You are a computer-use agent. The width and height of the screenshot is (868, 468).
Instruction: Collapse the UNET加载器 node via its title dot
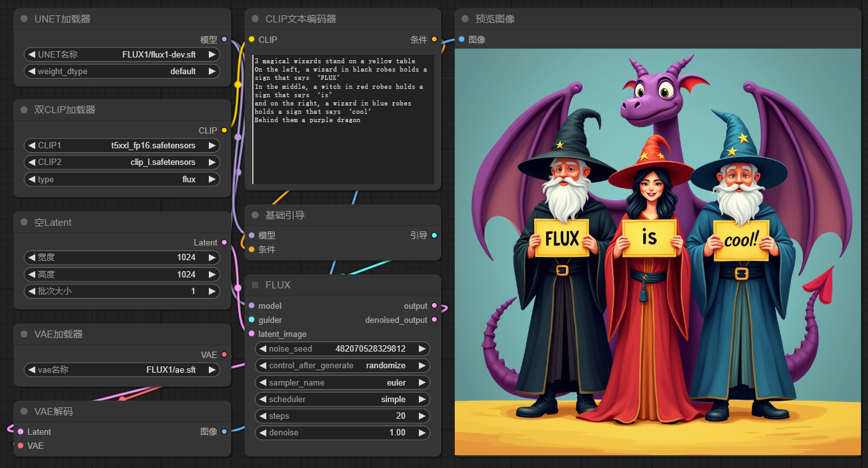point(24,19)
